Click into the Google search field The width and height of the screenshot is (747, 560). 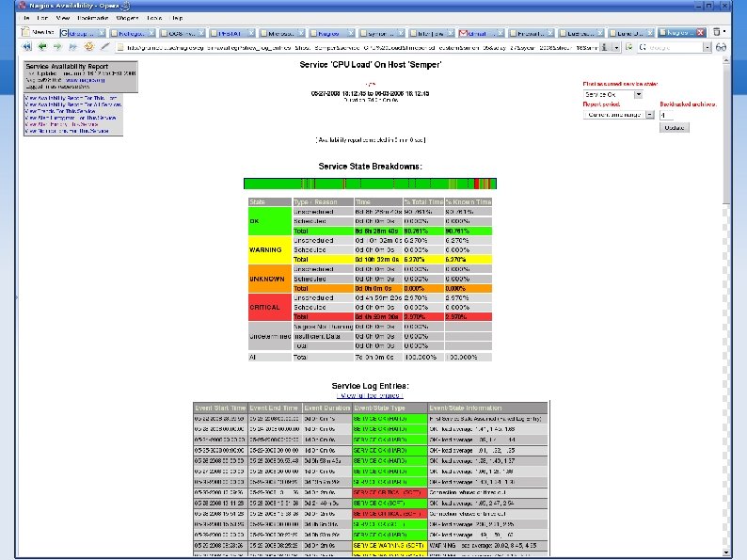point(675,47)
